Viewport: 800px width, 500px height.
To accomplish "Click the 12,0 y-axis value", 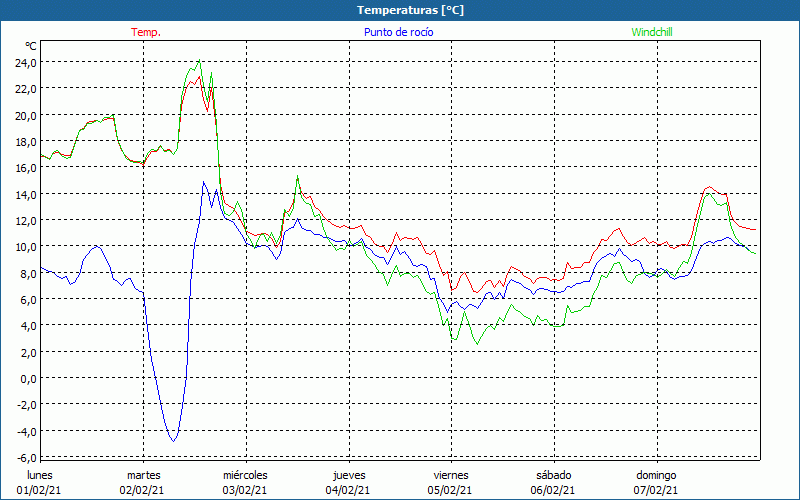I will pos(26,220).
